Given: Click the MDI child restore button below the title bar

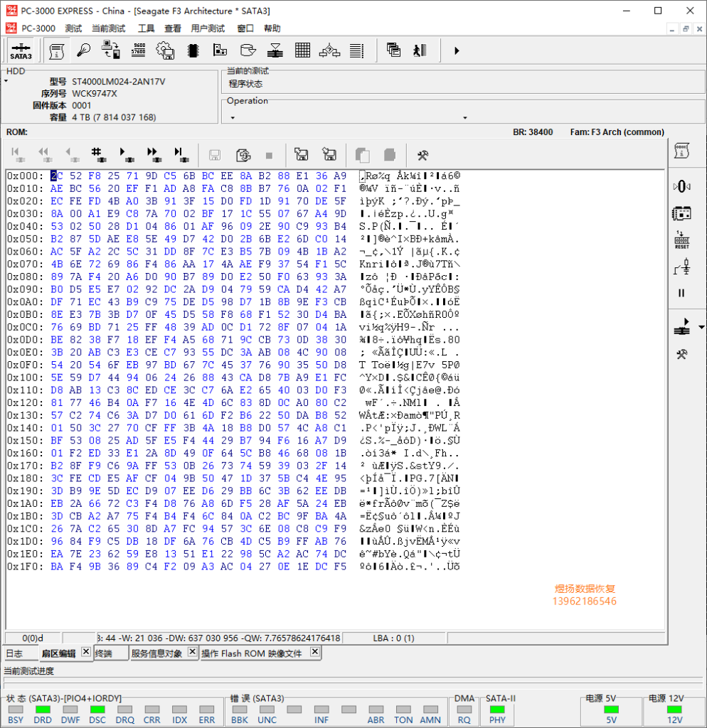Looking at the screenshot, I should click(x=686, y=28).
